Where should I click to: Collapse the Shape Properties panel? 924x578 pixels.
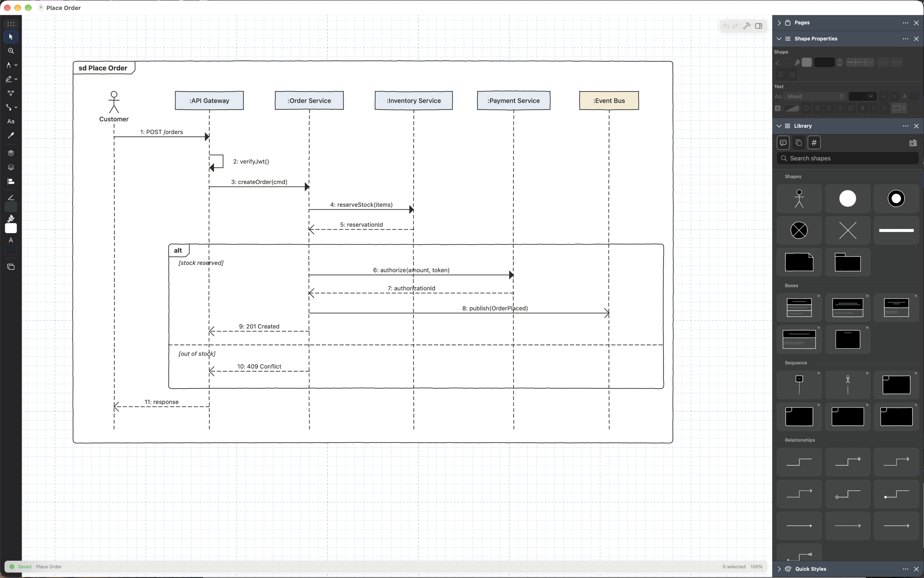coord(779,39)
